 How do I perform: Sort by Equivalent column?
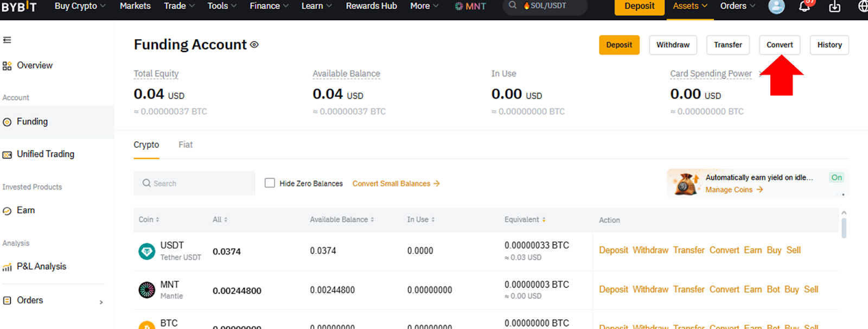click(525, 220)
